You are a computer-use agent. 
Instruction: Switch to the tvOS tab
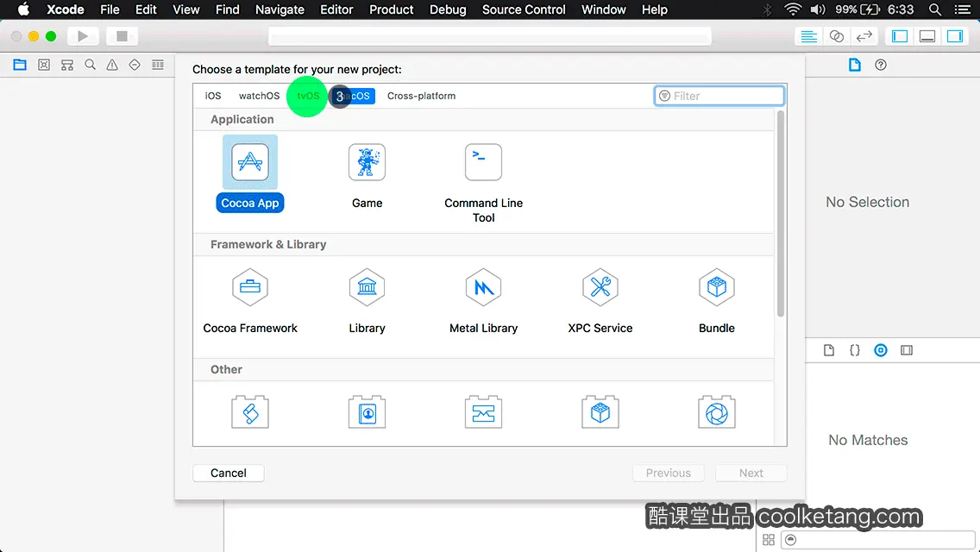(x=307, y=96)
